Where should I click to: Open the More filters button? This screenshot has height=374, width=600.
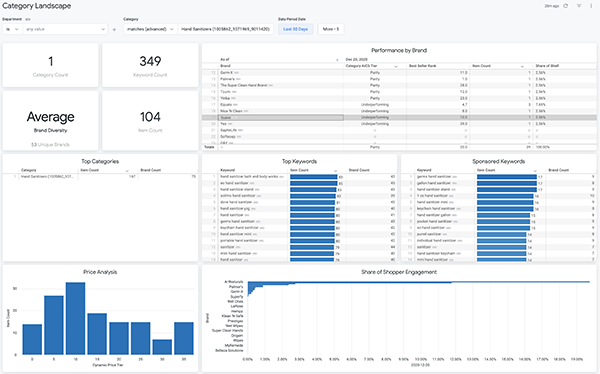pos(331,29)
